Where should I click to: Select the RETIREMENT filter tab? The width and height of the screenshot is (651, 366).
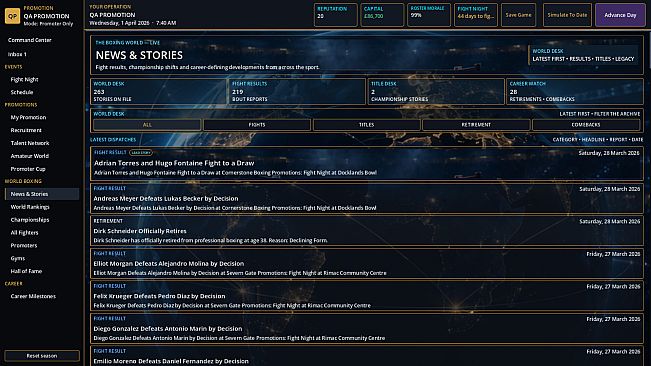476,124
